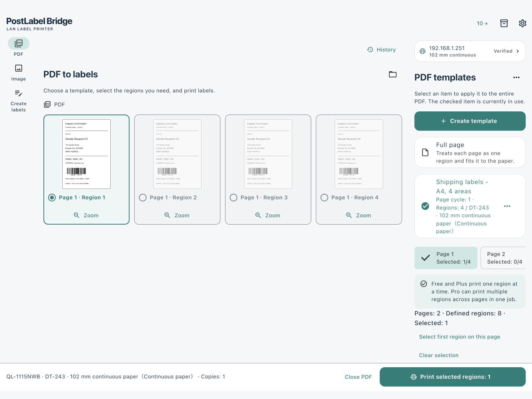Click Select first region on this page

point(459,337)
